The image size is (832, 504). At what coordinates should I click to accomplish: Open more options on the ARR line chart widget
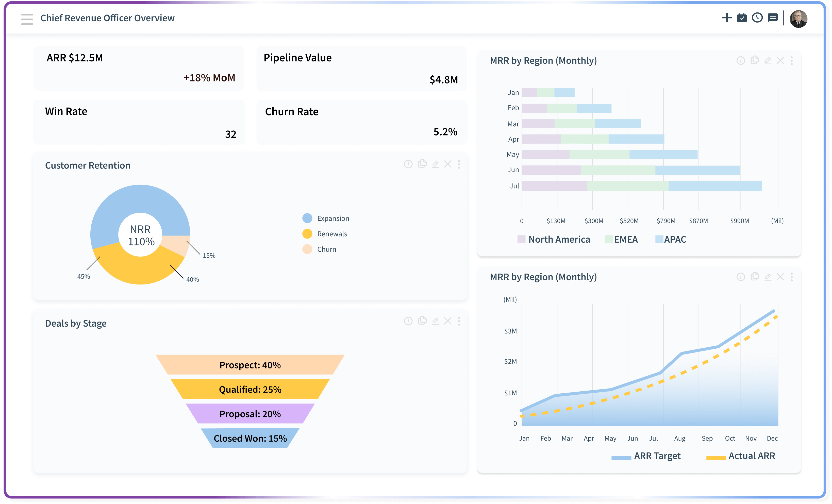pos(791,277)
